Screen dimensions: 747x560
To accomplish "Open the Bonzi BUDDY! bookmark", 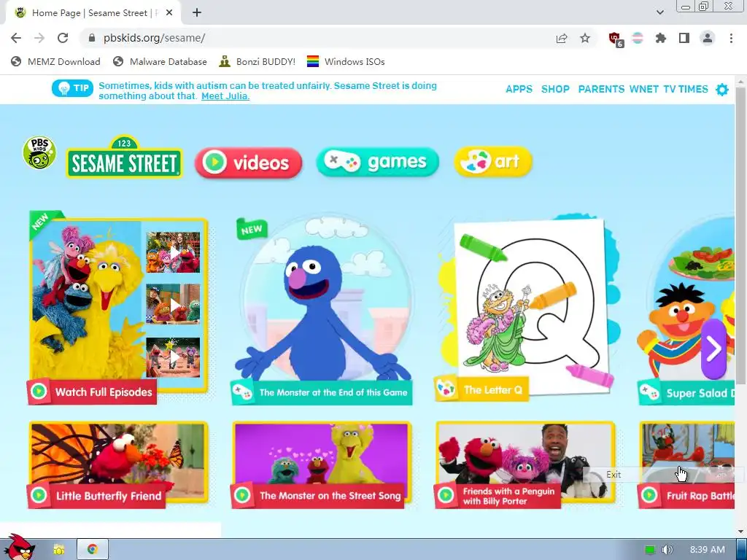I will click(x=258, y=62).
